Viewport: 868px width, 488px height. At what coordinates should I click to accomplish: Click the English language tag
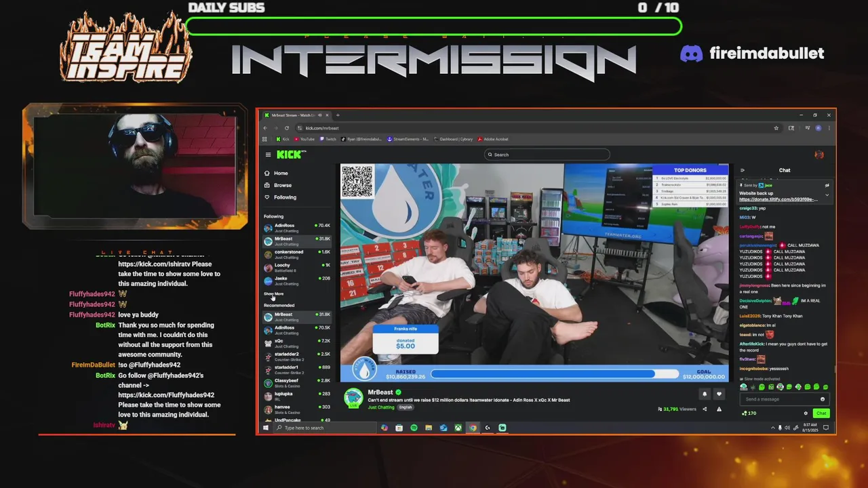[406, 407]
